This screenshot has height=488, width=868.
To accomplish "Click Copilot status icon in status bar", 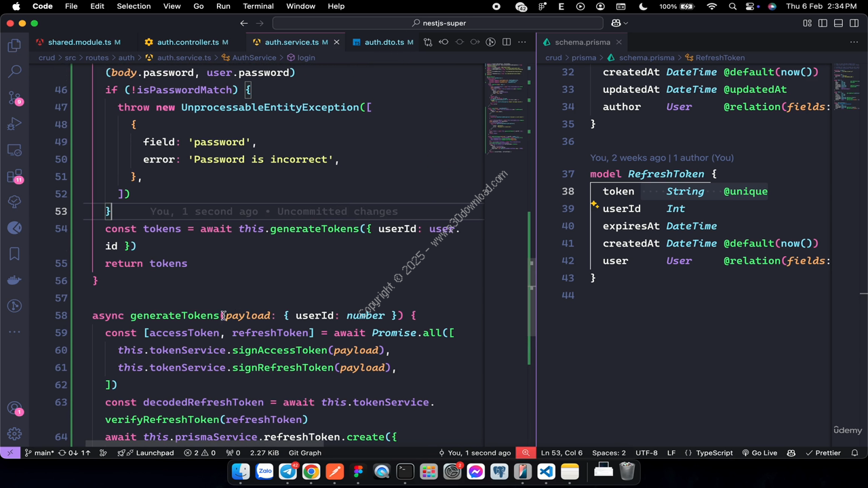I will click(791, 453).
